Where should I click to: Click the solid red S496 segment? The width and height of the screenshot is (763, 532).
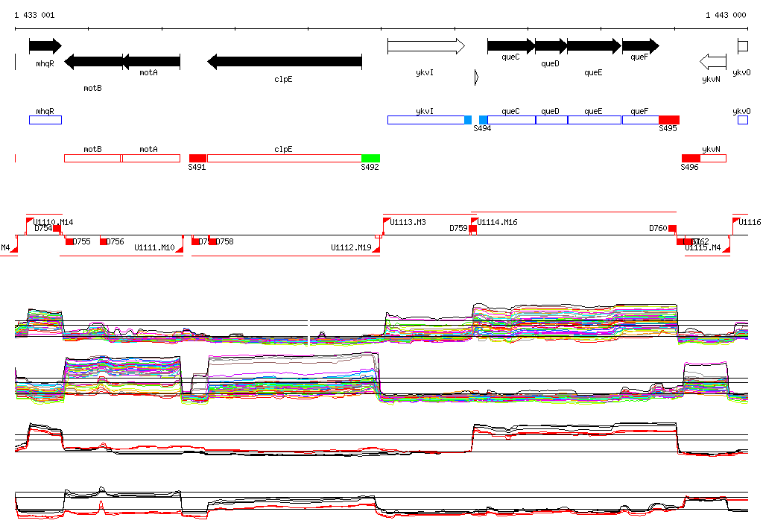click(691, 158)
